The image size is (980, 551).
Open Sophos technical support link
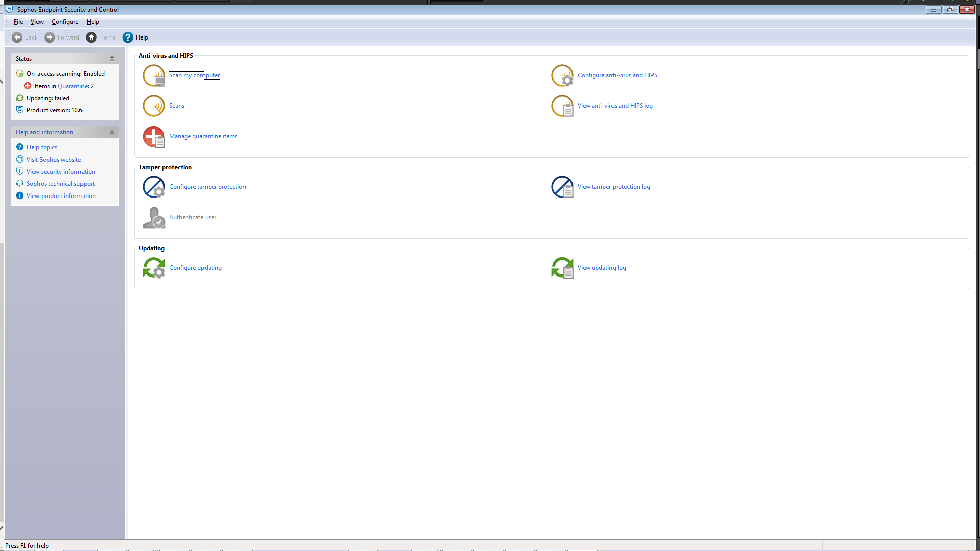tap(61, 184)
